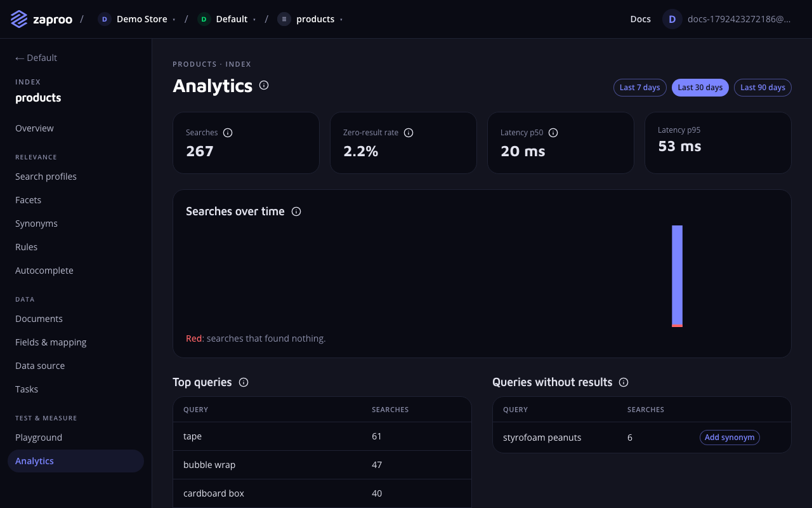Navigate to Rules
Image resolution: width=812 pixels, height=508 pixels.
click(x=75, y=247)
